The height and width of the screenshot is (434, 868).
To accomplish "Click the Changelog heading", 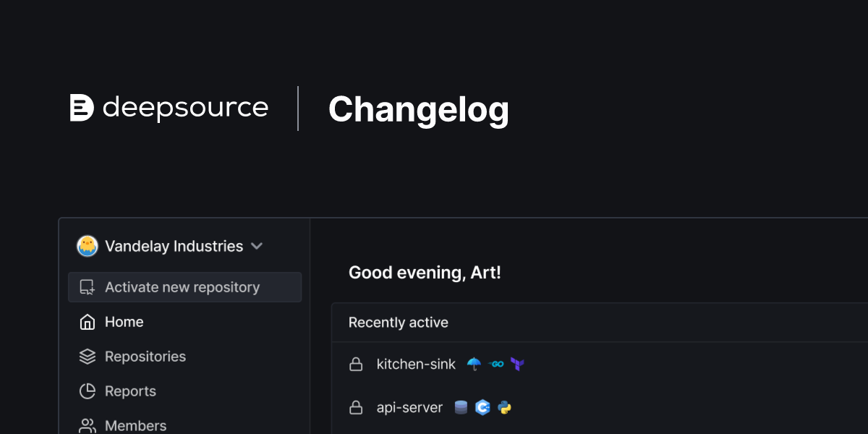I will pos(419,109).
